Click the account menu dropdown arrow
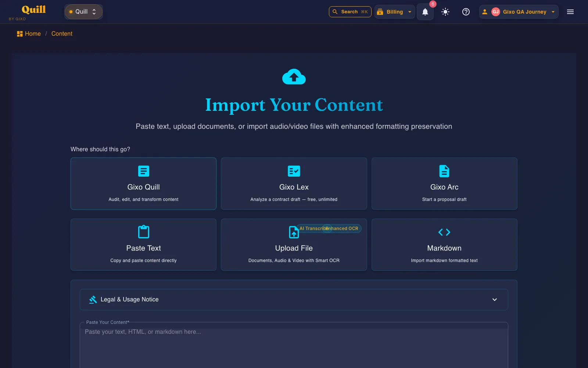The image size is (588, 368). tap(553, 12)
